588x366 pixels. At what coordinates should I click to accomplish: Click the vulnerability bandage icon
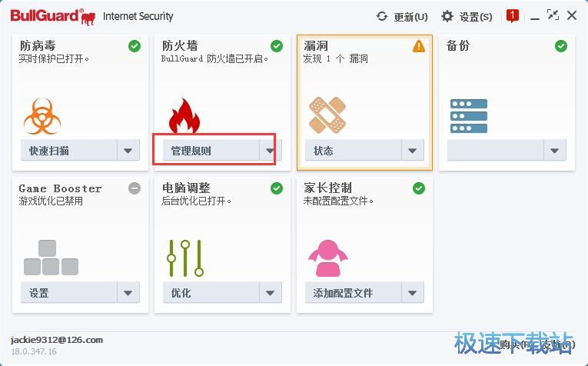327,115
